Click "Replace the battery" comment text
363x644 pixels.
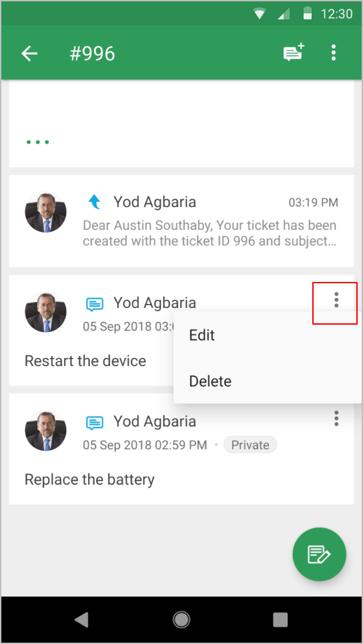tap(89, 479)
